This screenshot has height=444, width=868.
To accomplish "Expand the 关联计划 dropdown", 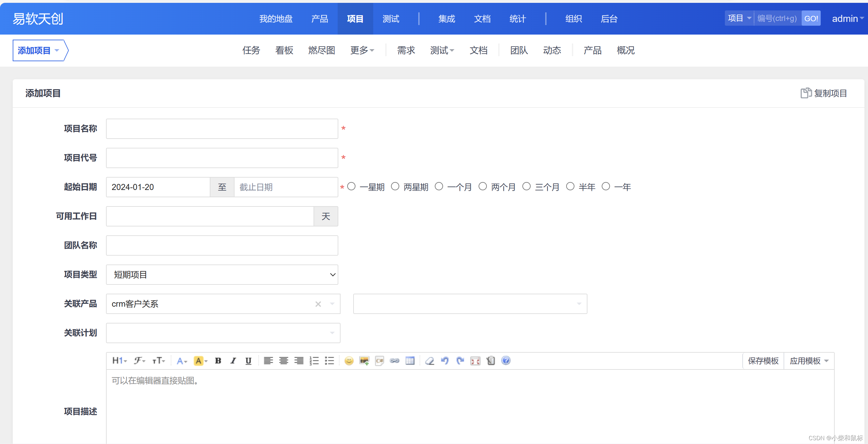I will click(x=223, y=333).
